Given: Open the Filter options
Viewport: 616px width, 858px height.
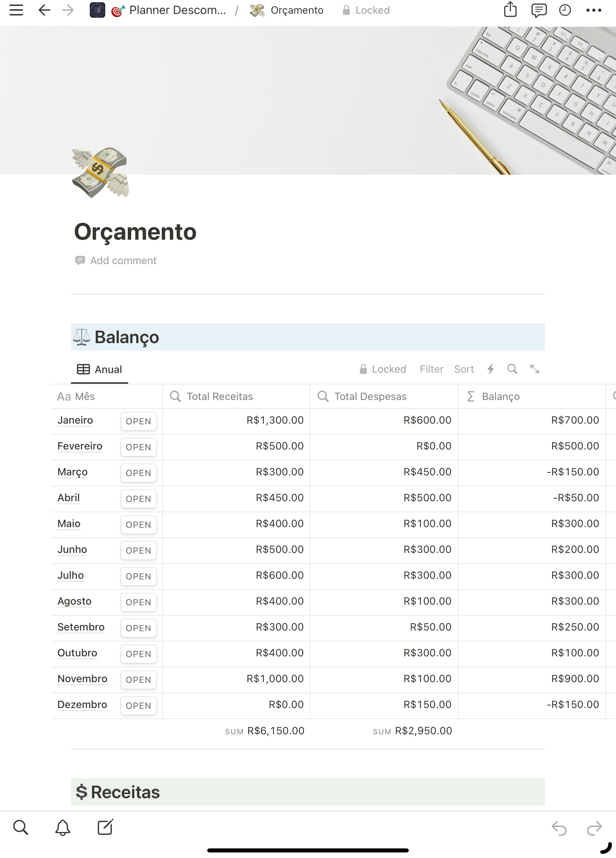Looking at the screenshot, I should (431, 369).
